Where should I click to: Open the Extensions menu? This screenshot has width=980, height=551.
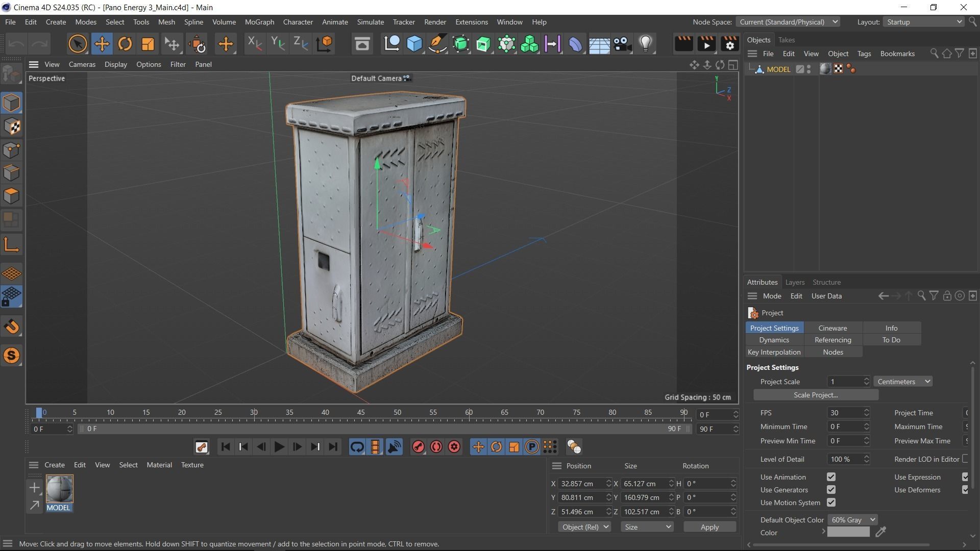(471, 22)
